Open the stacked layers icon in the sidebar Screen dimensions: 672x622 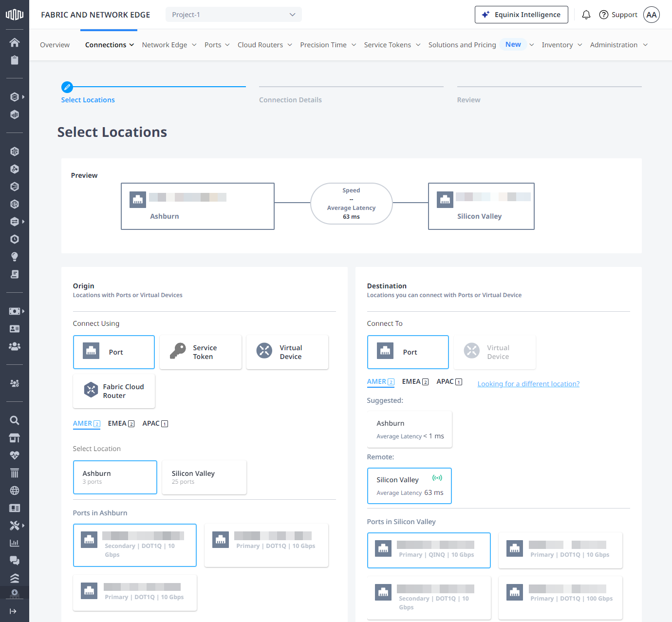click(15, 578)
